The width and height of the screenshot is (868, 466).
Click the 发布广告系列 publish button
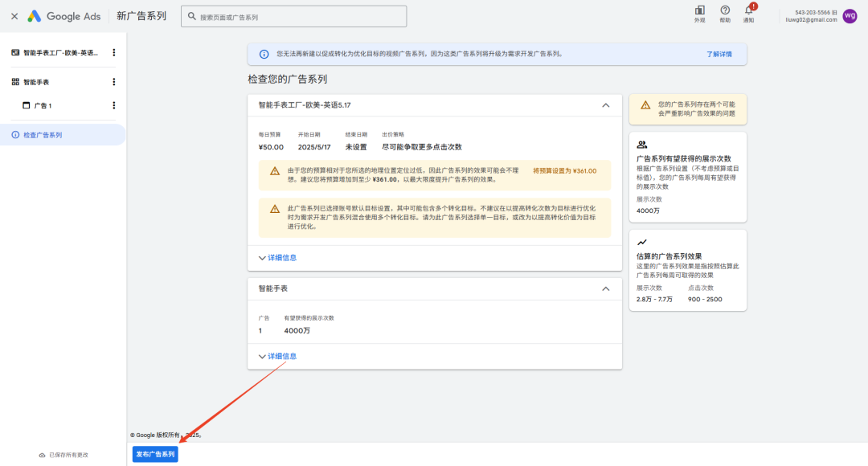coord(155,454)
